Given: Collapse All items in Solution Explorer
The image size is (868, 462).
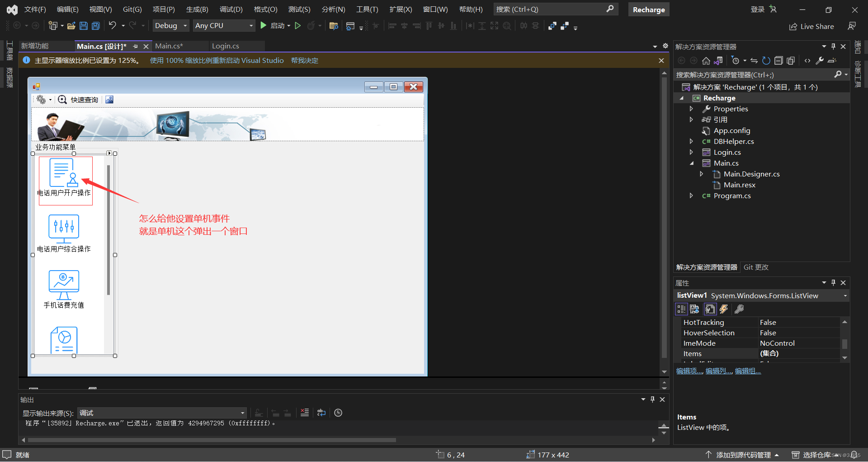Looking at the screenshot, I should tap(778, 61).
